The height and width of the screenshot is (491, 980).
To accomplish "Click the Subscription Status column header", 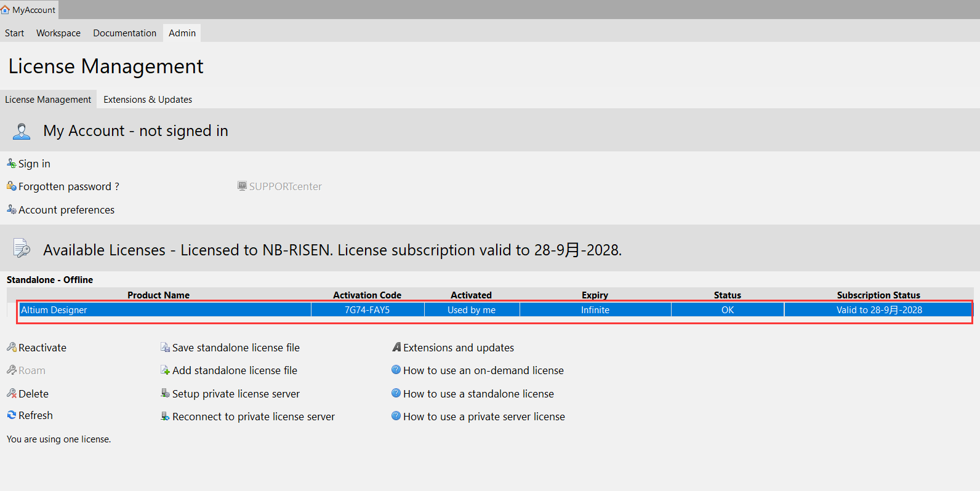I will (x=878, y=295).
